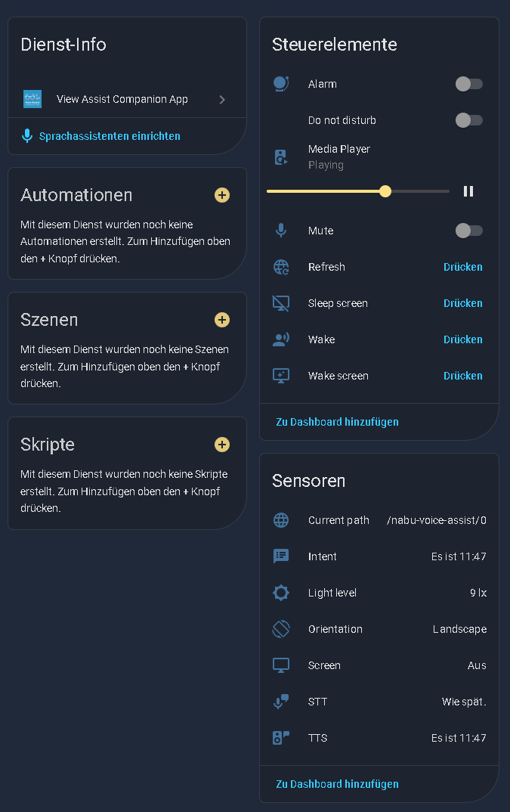Image resolution: width=510 pixels, height=812 pixels.
Task: Turn on the Mute switch
Action: 468,231
